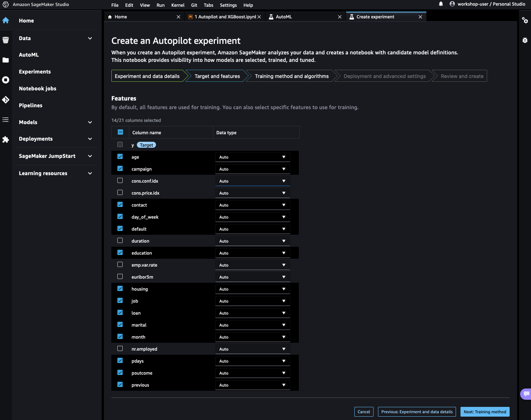This screenshot has width=531, height=420.
Task: Open Notebook jobs in the sidebar
Action: click(x=37, y=88)
